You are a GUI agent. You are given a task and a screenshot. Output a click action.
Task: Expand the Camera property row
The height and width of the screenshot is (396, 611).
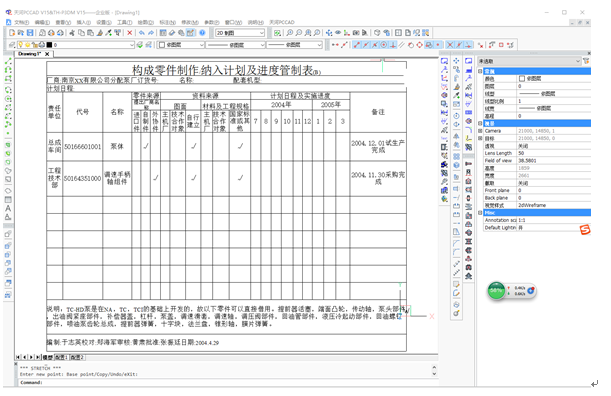pos(480,131)
